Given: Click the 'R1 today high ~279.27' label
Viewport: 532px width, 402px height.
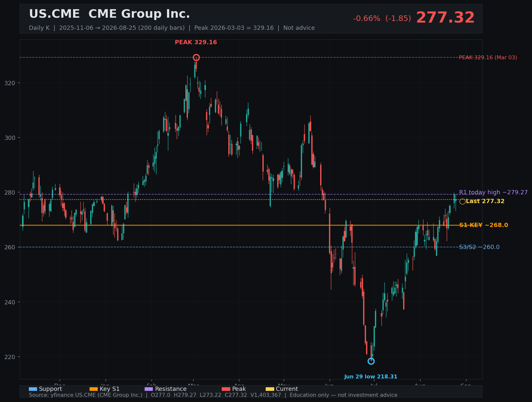Looking at the screenshot, I should pyautogui.click(x=493, y=192).
